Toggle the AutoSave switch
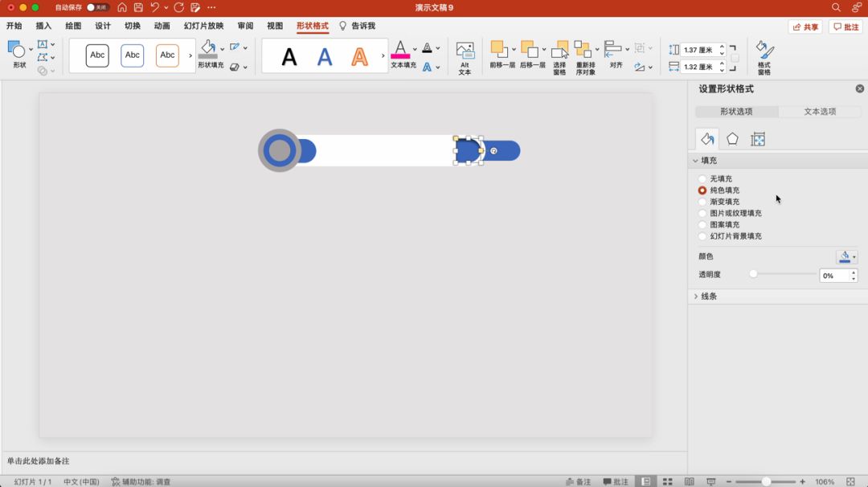This screenshot has height=487, width=868. click(x=97, y=7)
